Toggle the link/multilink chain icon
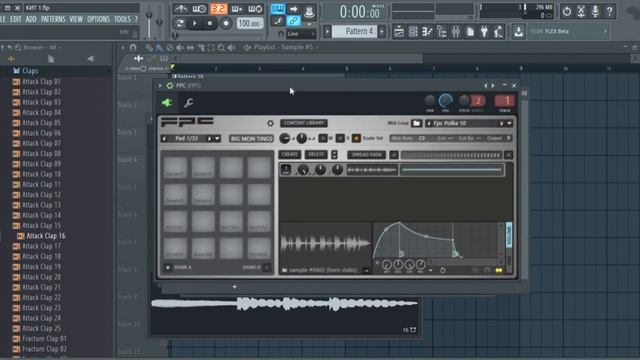This screenshot has width=640, height=360. coord(293,21)
